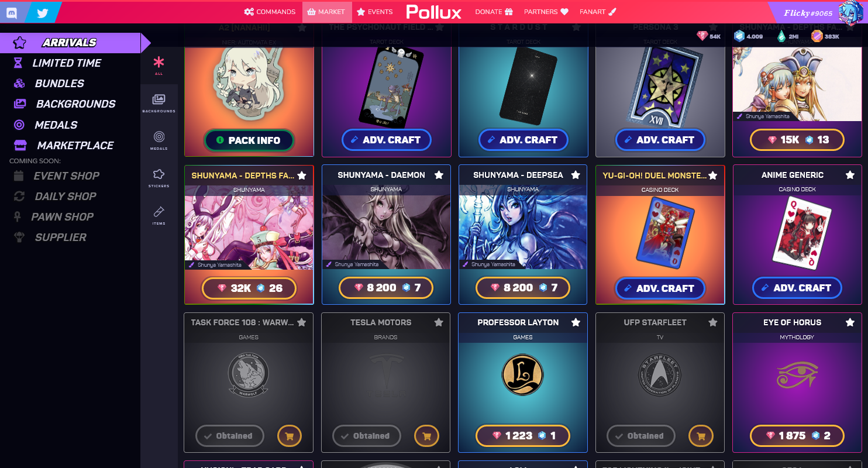
Task: Click Adv. Craft on Anime Generic
Action: tap(797, 288)
